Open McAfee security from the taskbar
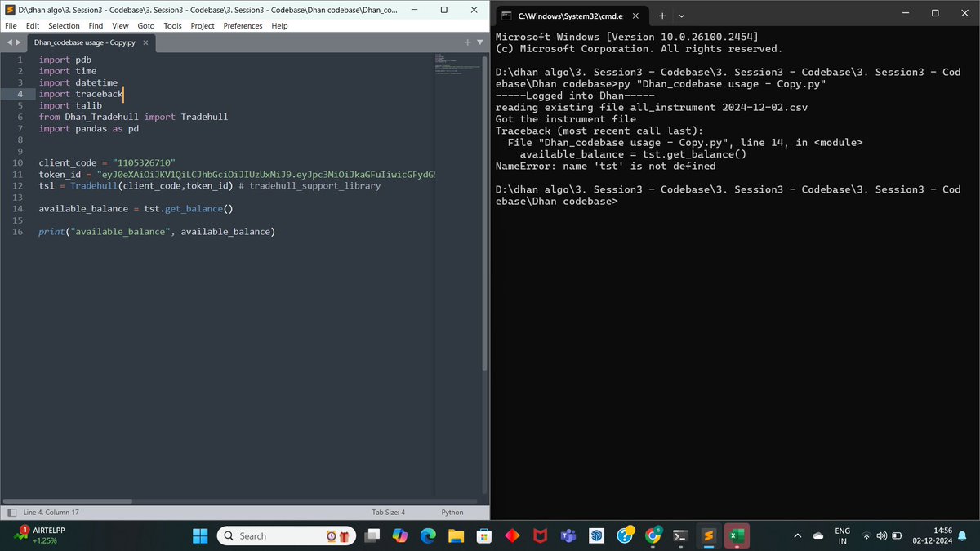This screenshot has height=551, width=980. (538, 536)
